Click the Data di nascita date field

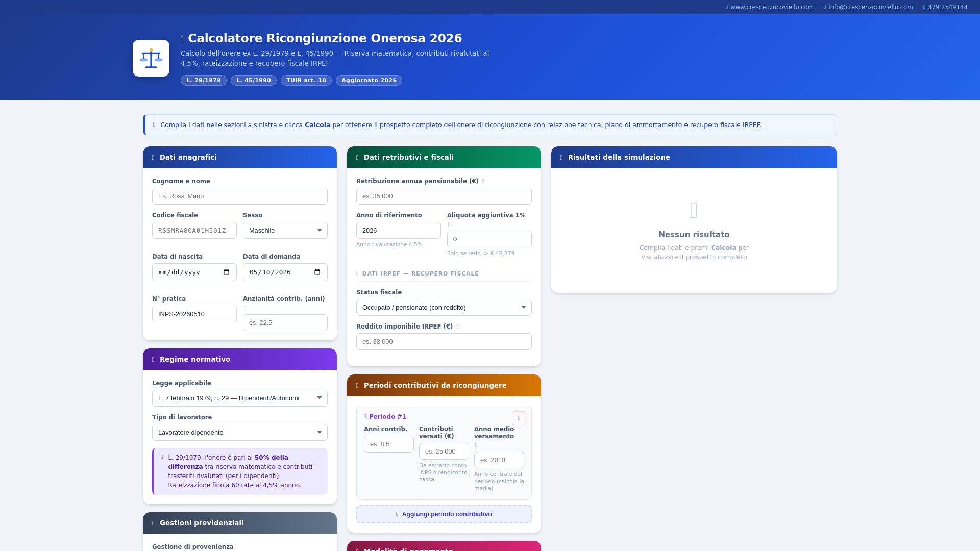194,272
